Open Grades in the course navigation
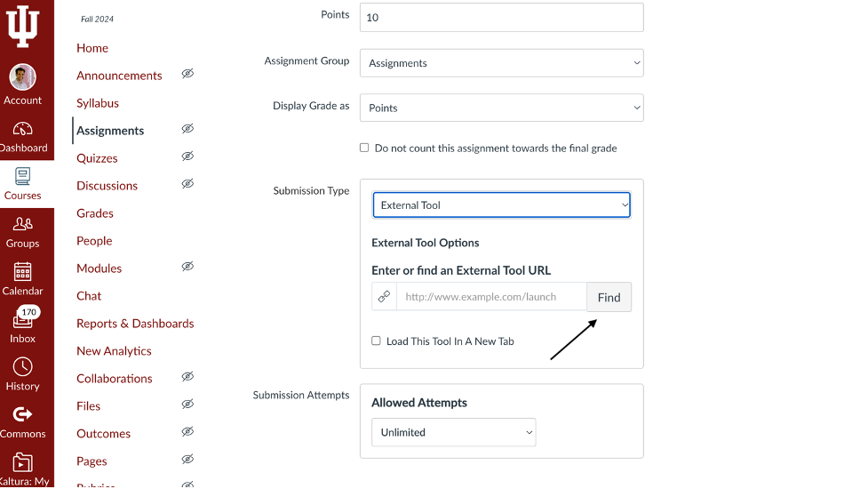The width and height of the screenshot is (868, 489). click(95, 213)
